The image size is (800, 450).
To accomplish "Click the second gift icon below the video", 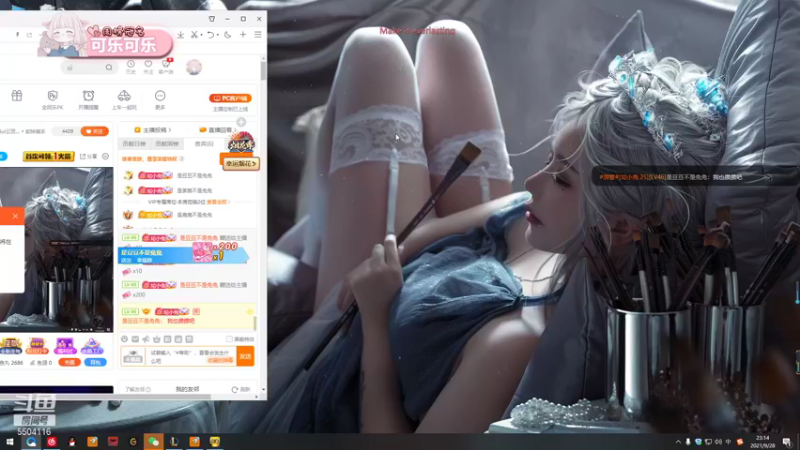I will (37, 345).
